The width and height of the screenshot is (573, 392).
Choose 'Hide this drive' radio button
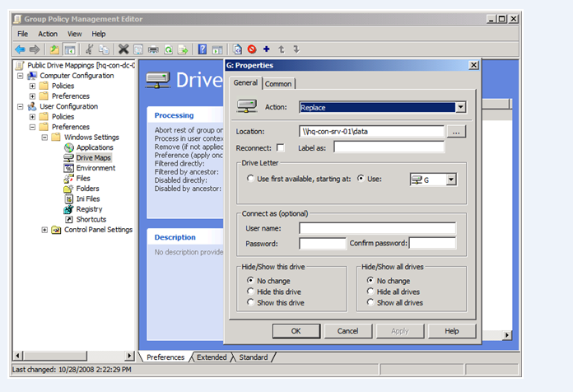(x=251, y=292)
